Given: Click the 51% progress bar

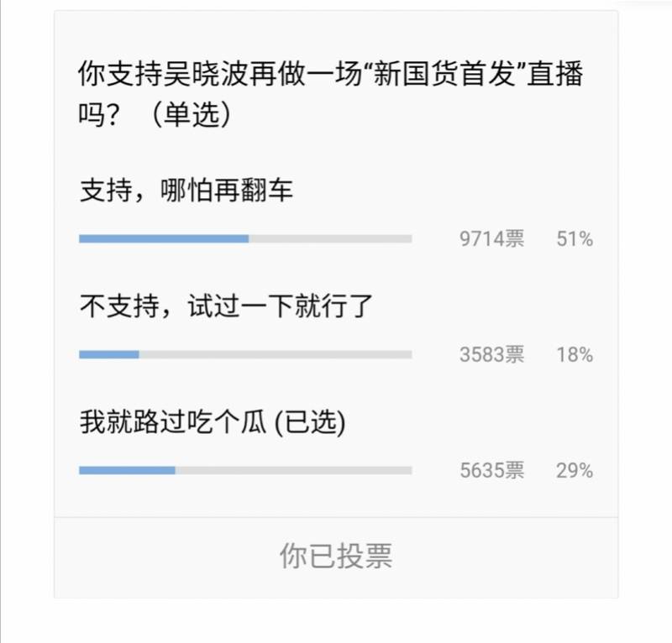Looking at the screenshot, I should [245, 238].
